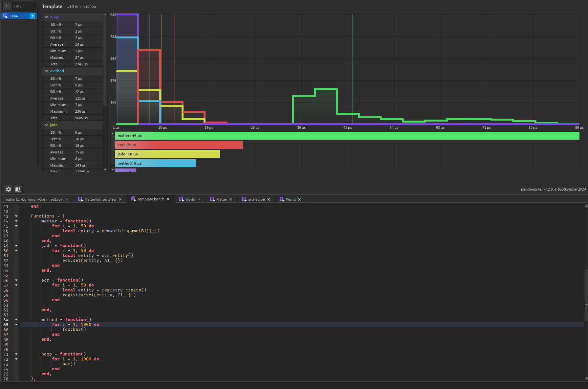This screenshot has height=389, width=588.
Task: Switch to the MatterWithoutView tab
Action: pos(100,199)
